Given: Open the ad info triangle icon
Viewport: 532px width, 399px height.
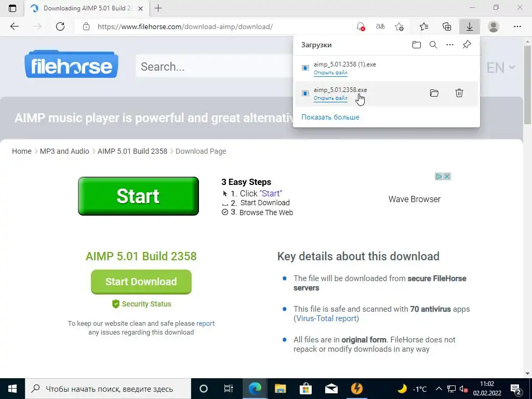Looking at the screenshot, I should click(x=439, y=177).
